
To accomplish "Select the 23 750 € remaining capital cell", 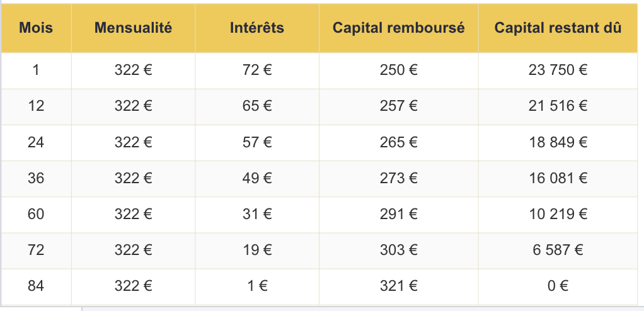I will (558, 71).
